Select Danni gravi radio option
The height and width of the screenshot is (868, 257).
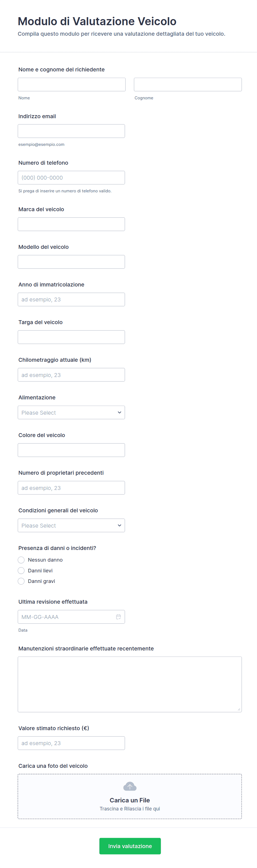(21, 581)
